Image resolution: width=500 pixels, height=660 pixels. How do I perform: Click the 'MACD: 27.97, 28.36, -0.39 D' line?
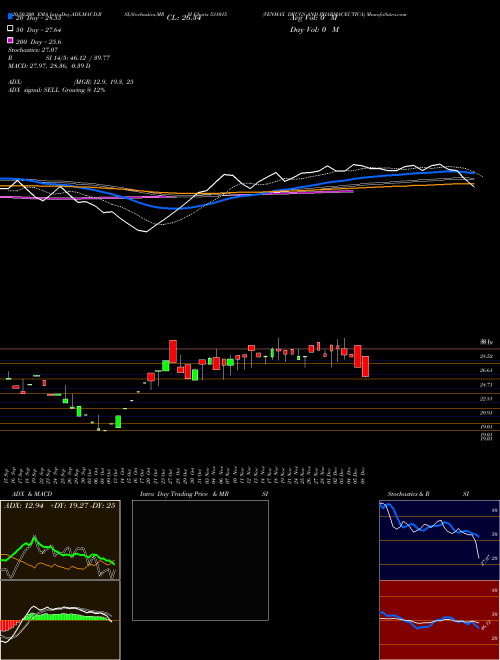coord(49,66)
